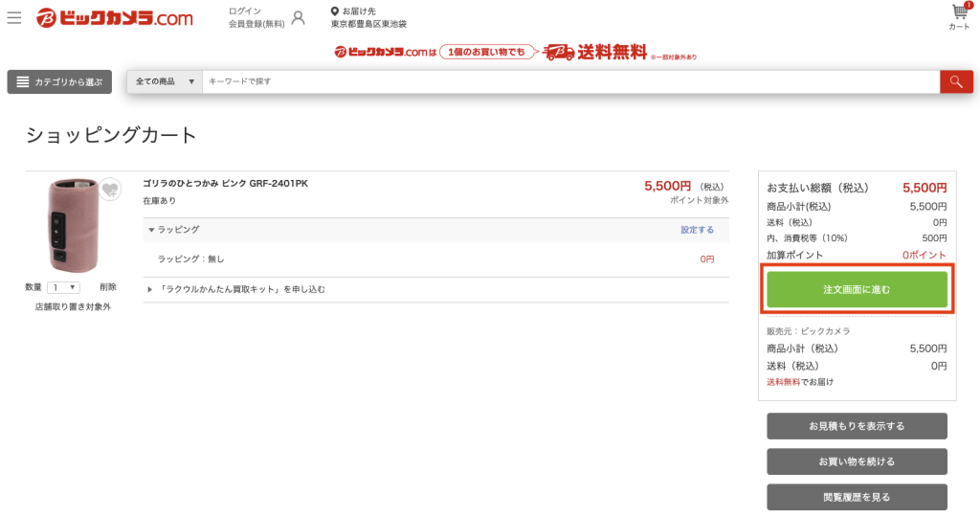Click the free shipping banner
This screenshot has height=517, width=980.
tap(515, 54)
